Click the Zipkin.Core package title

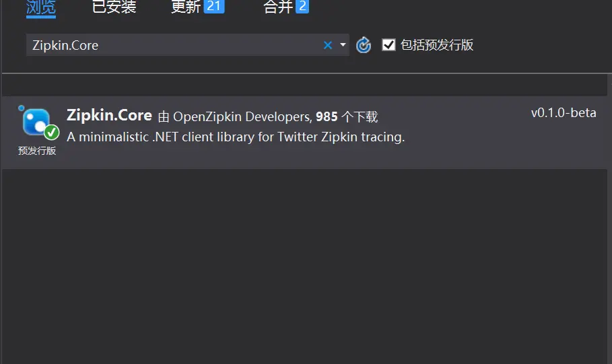[109, 116]
